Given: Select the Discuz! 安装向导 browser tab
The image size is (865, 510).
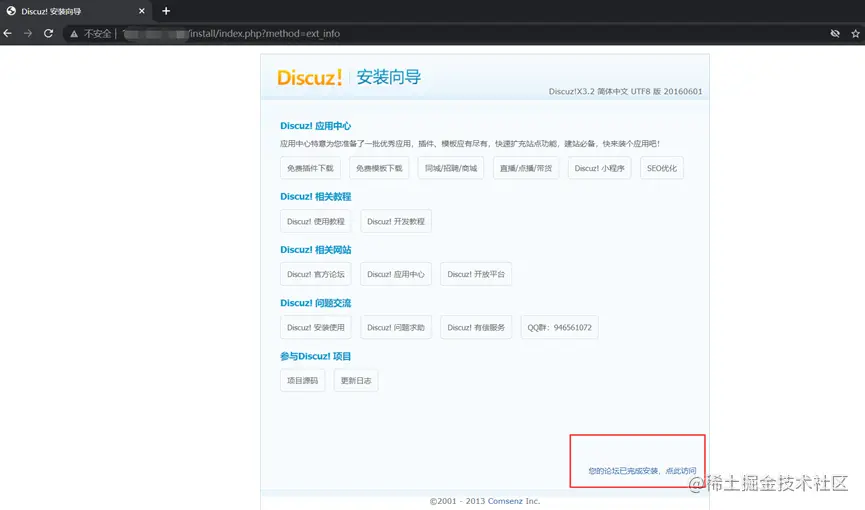Looking at the screenshot, I should pyautogui.click(x=75, y=11).
